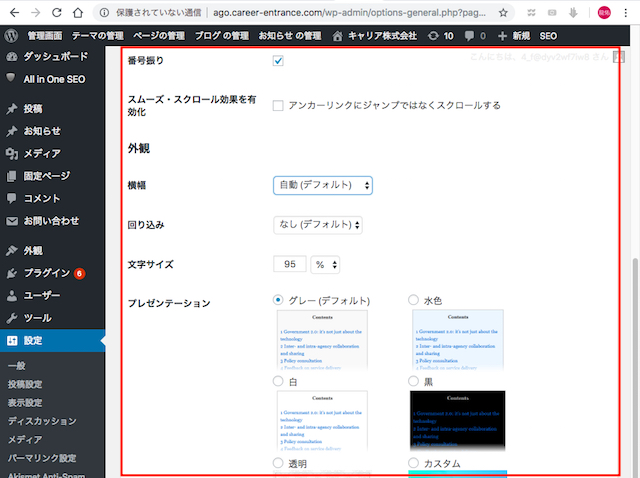Go to ダッシュボード in the sidebar
The height and width of the screenshot is (478, 640).
[55, 57]
